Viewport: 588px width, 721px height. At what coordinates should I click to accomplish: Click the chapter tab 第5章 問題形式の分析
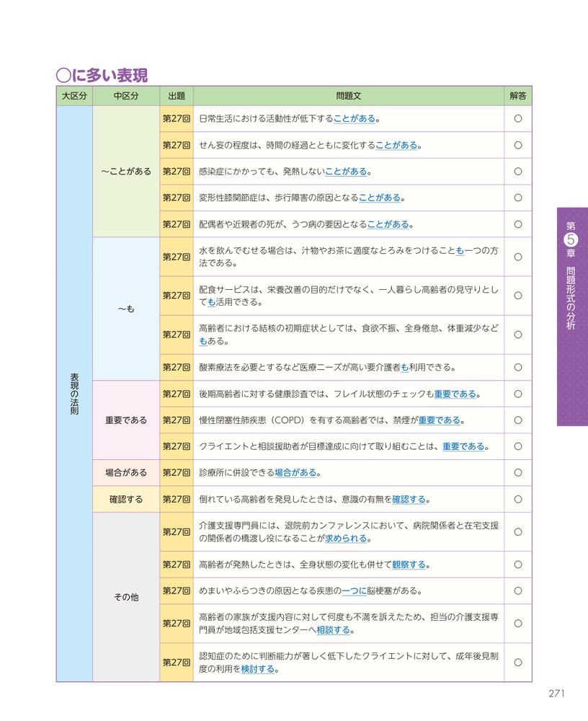(x=572, y=317)
